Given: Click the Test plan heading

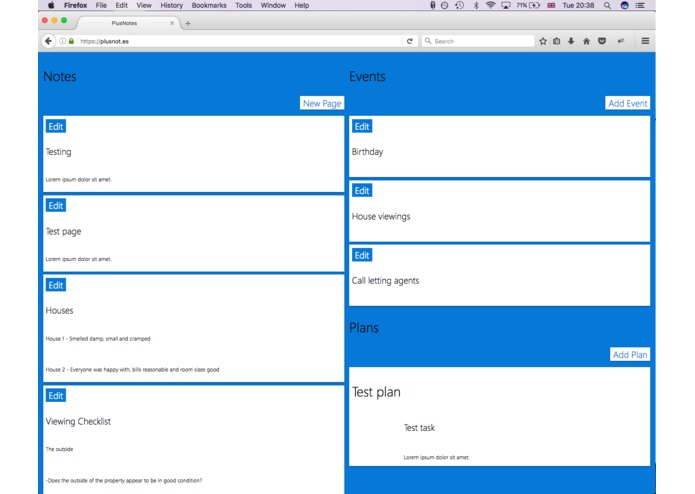Looking at the screenshot, I should pos(376,392).
